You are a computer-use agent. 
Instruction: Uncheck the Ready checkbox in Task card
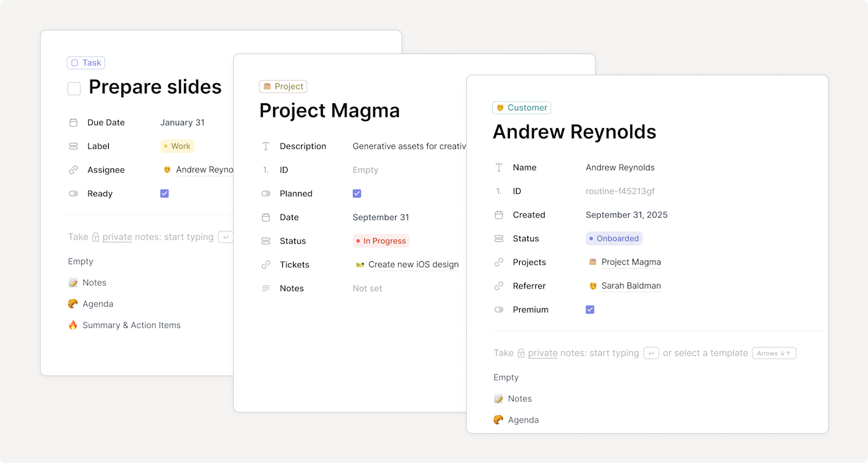(x=164, y=194)
